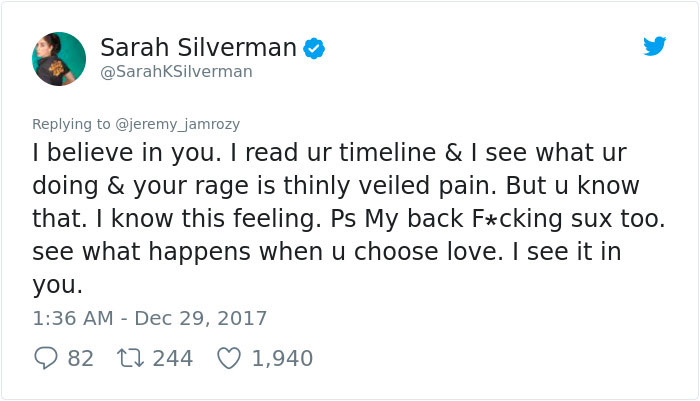Screen dimensions: 700x401
Task: Click the phrase "thinly veiled pain"
Action: point(390,186)
